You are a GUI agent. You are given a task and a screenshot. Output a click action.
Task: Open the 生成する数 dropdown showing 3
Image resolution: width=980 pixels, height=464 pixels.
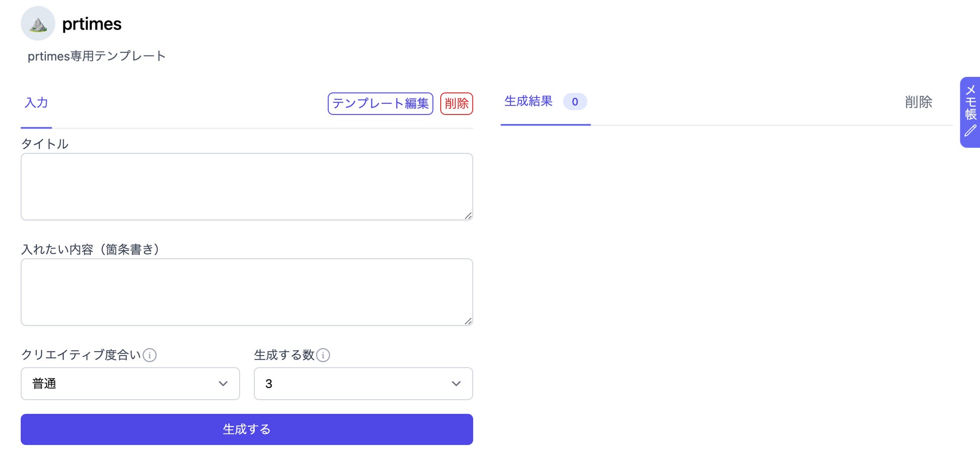[x=363, y=384]
